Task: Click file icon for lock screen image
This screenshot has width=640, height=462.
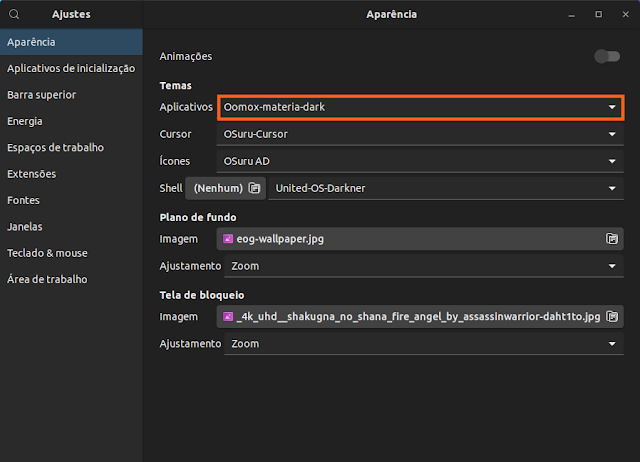Action: coord(612,317)
